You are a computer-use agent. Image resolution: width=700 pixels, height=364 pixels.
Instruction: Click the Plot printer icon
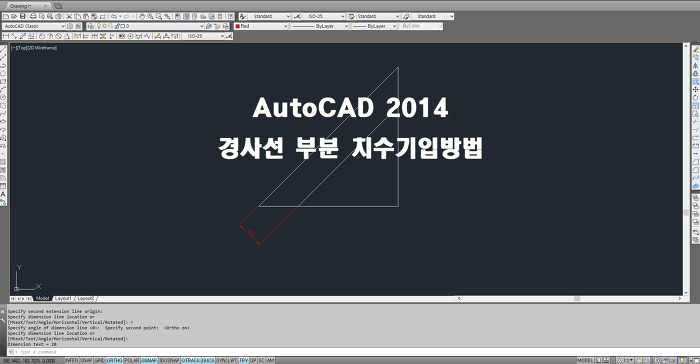pyautogui.click(x=33, y=16)
